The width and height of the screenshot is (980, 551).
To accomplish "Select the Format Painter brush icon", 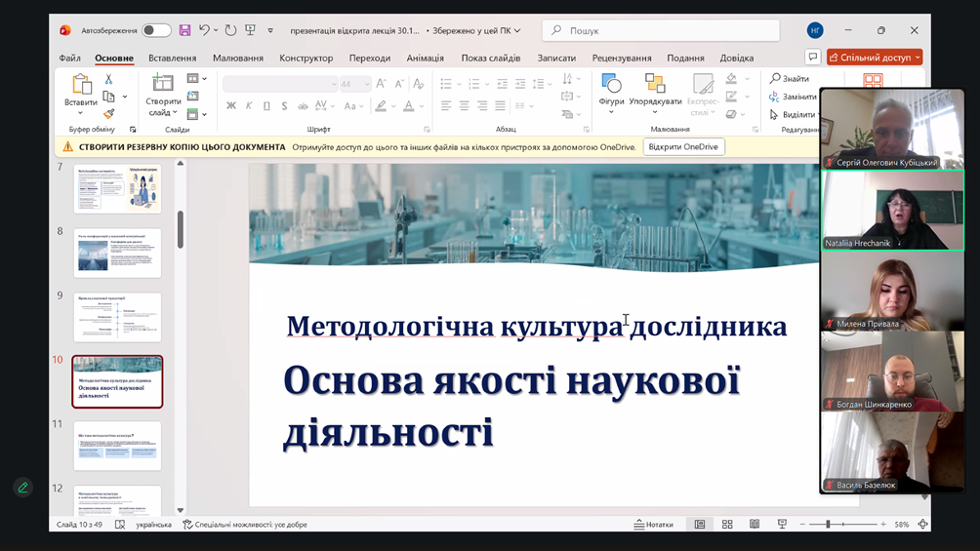I will click(x=108, y=114).
